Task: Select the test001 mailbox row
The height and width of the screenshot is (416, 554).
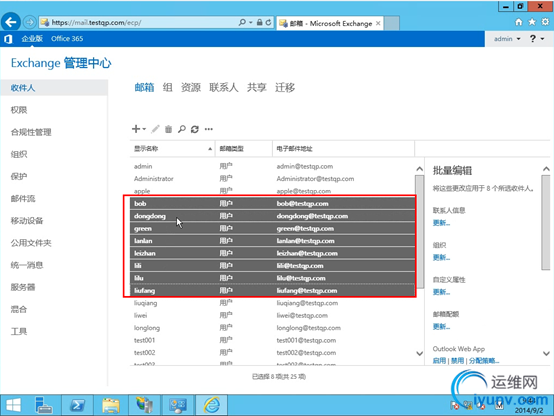Action: [272, 340]
